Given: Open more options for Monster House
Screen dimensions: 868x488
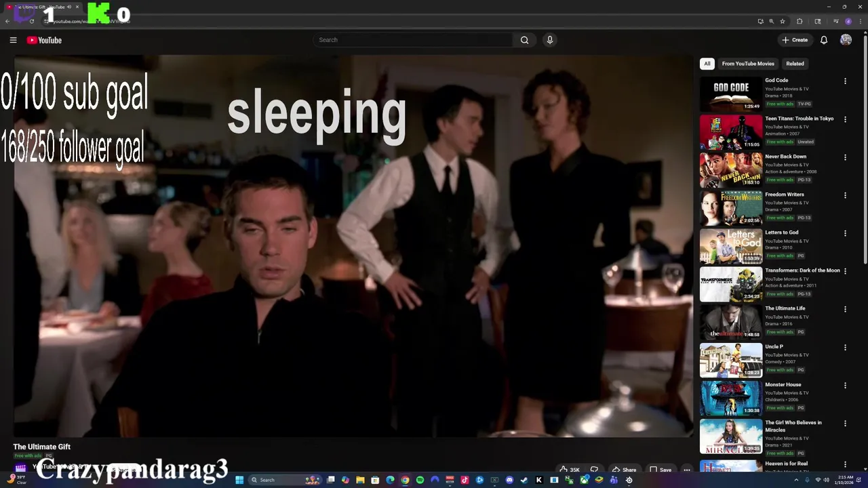Looking at the screenshot, I should pyautogui.click(x=845, y=385).
